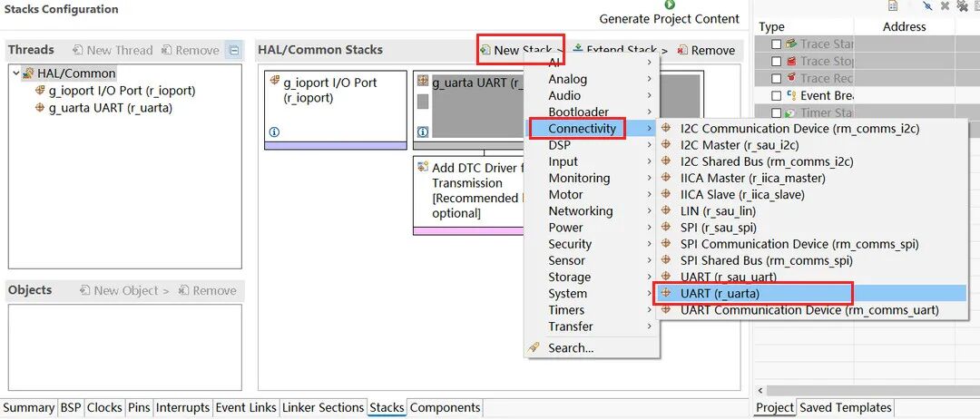The width and height of the screenshot is (980, 419).
Task: Click the stacks panel Remove icon
Action: pos(682,50)
